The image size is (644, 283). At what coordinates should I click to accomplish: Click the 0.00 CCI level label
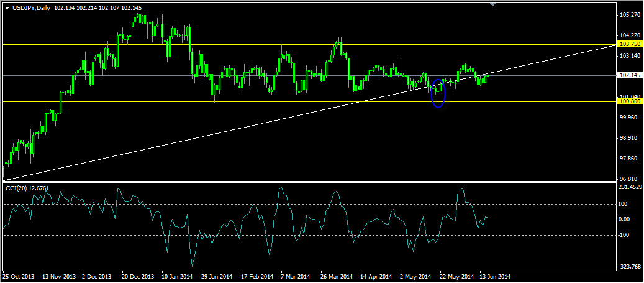pos(625,219)
